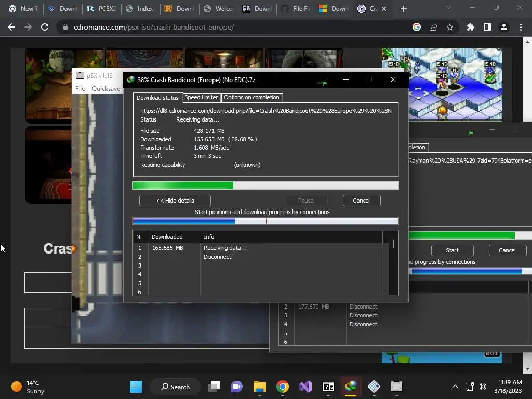Screen dimensions: 532x399
Task: Click the green download progress bar
Action: coord(265,185)
